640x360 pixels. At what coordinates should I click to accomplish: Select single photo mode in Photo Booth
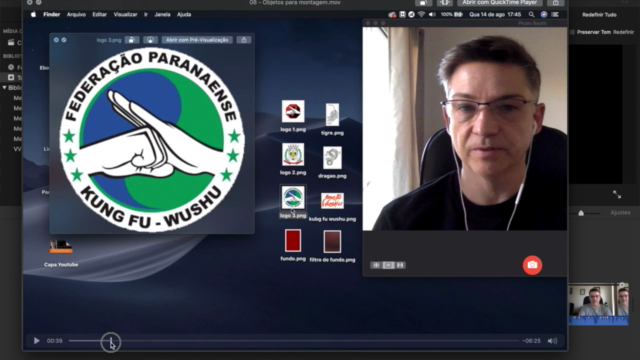point(388,265)
